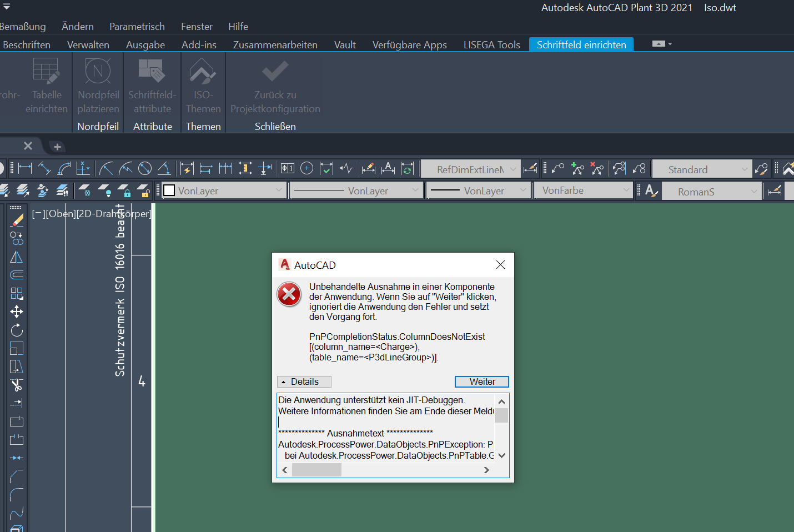
Task: Open the Schriftfeld einrichten ribbon tab
Action: 581,44
